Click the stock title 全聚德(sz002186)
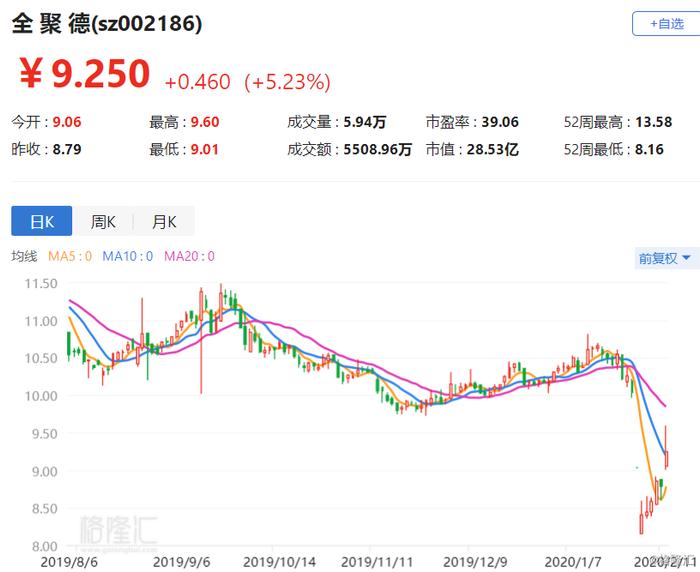The width and height of the screenshot is (700, 572). (107, 23)
